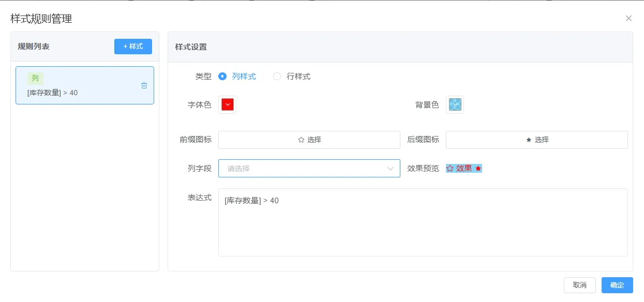This screenshot has width=644, height=302.
Task: Open the blue 背景色 color picker
Action: pyautogui.click(x=455, y=104)
